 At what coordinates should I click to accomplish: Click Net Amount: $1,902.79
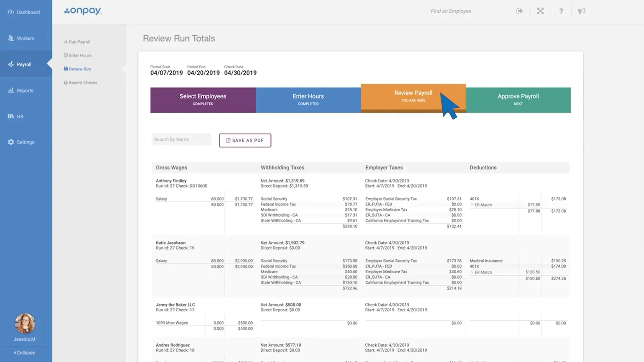[283, 243]
